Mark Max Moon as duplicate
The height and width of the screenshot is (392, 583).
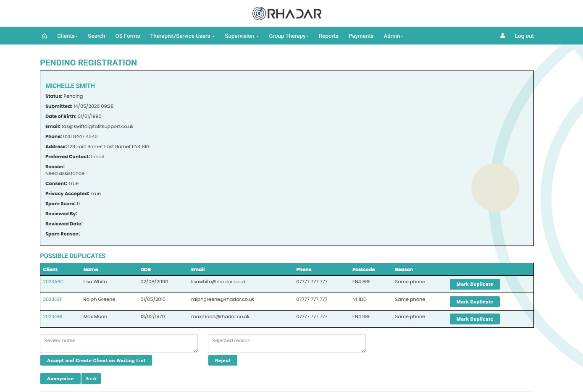point(475,319)
